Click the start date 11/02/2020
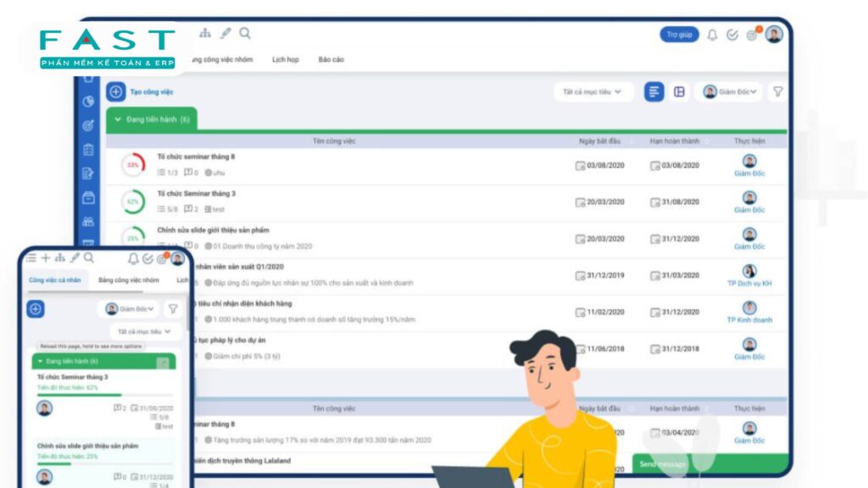This screenshot has height=488, width=868. [x=605, y=312]
